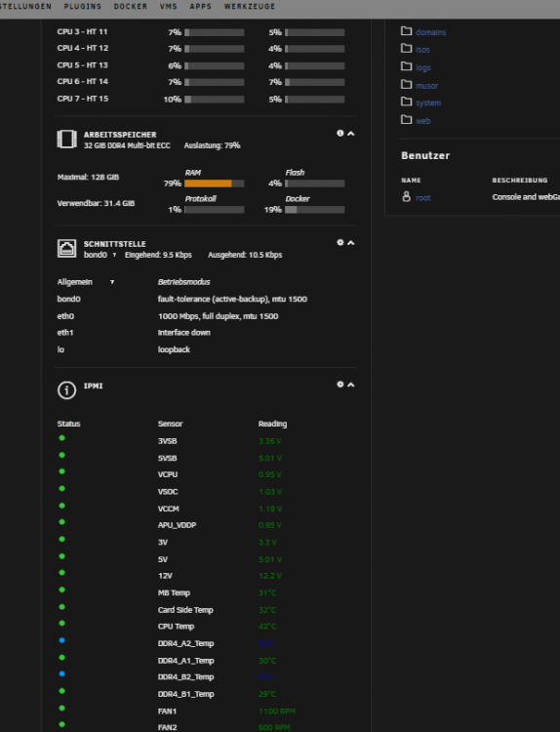Click eth0 1000 Mbps full duplex text
This screenshot has width=560, height=732.
[218, 316]
